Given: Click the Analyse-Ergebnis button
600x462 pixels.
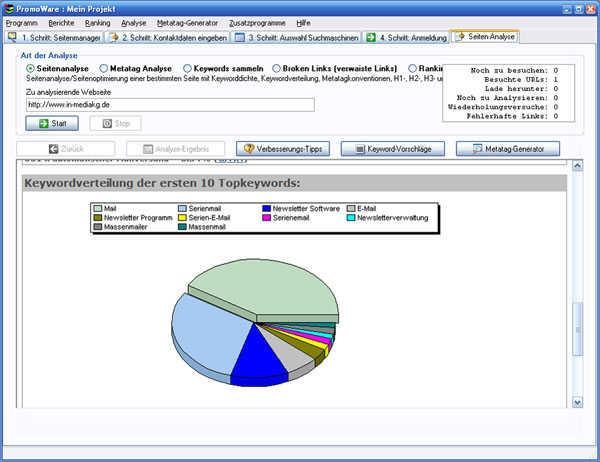Looking at the screenshot, I should click(x=176, y=149).
